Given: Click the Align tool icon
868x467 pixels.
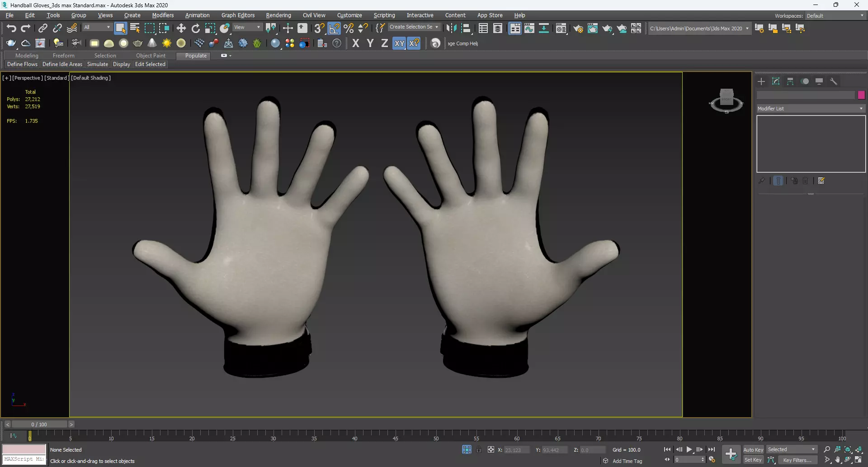Looking at the screenshot, I should pyautogui.click(x=466, y=28).
